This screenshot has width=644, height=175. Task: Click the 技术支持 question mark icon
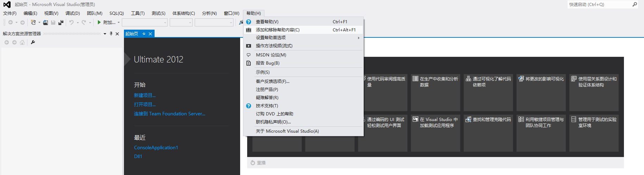249,106
